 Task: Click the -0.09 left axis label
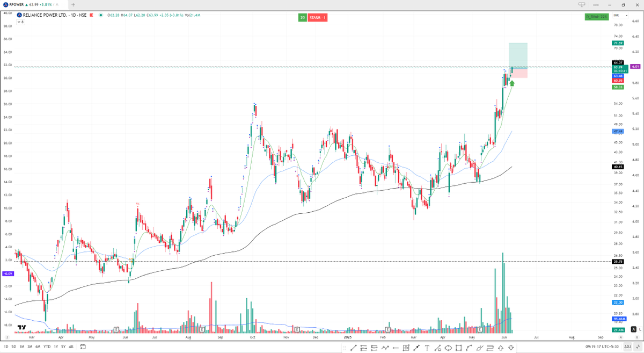(8, 273)
